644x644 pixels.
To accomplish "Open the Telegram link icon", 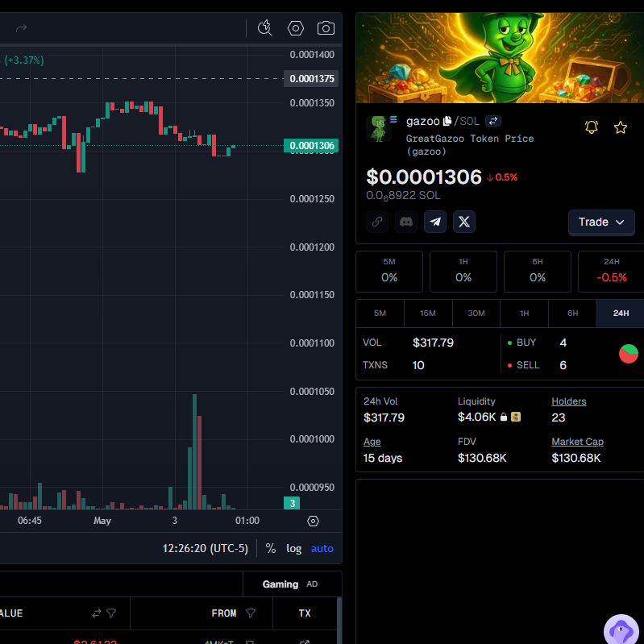I will (435, 222).
